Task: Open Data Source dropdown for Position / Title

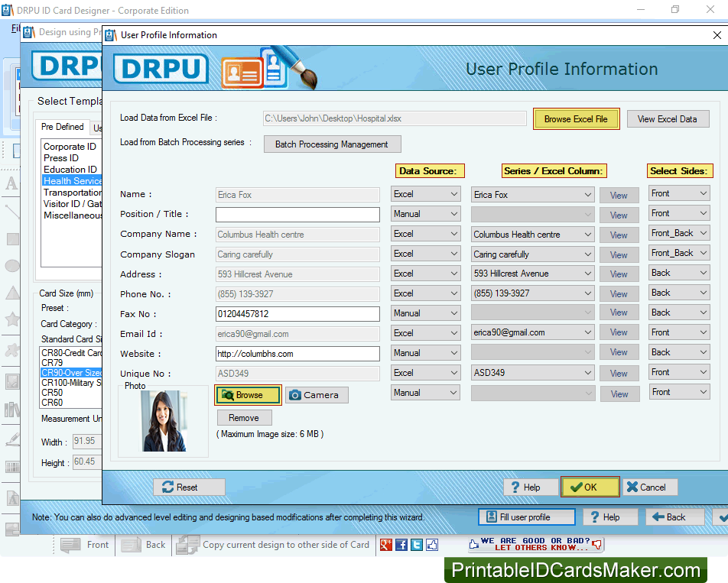Action: click(426, 214)
